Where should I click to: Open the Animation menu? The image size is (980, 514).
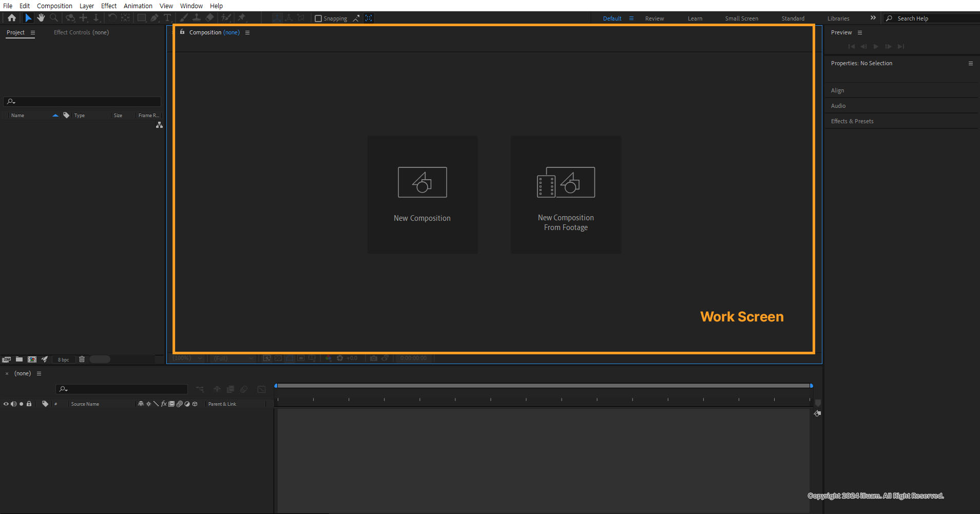[x=138, y=6]
